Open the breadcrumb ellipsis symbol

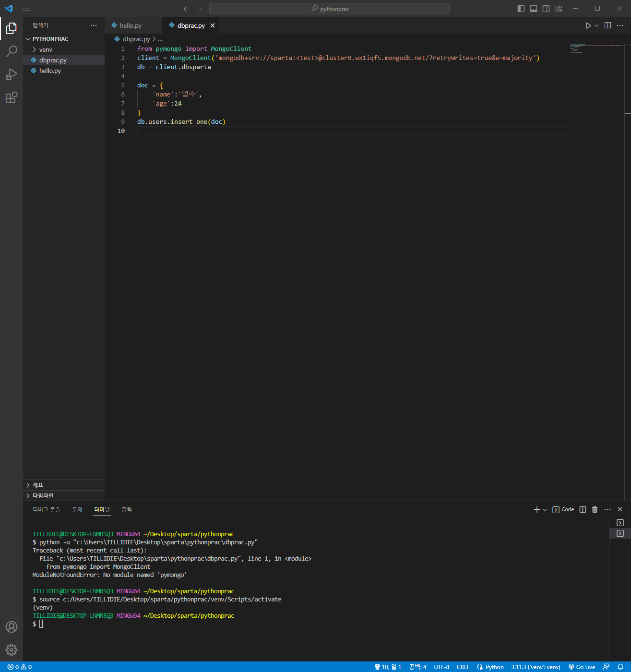(160, 39)
